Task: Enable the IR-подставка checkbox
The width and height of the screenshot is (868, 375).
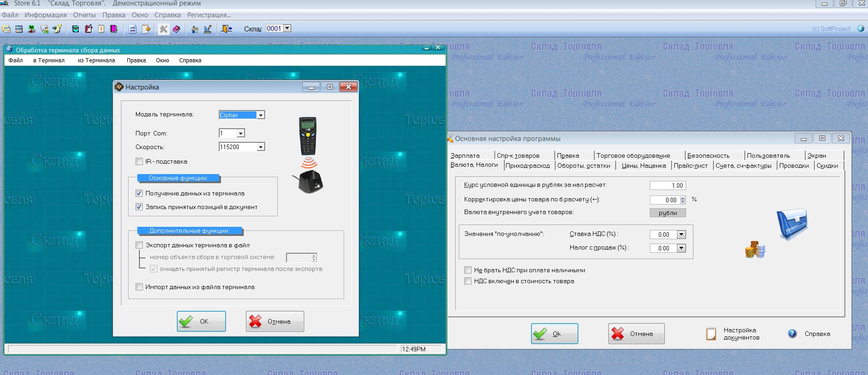Action: [139, 161]
